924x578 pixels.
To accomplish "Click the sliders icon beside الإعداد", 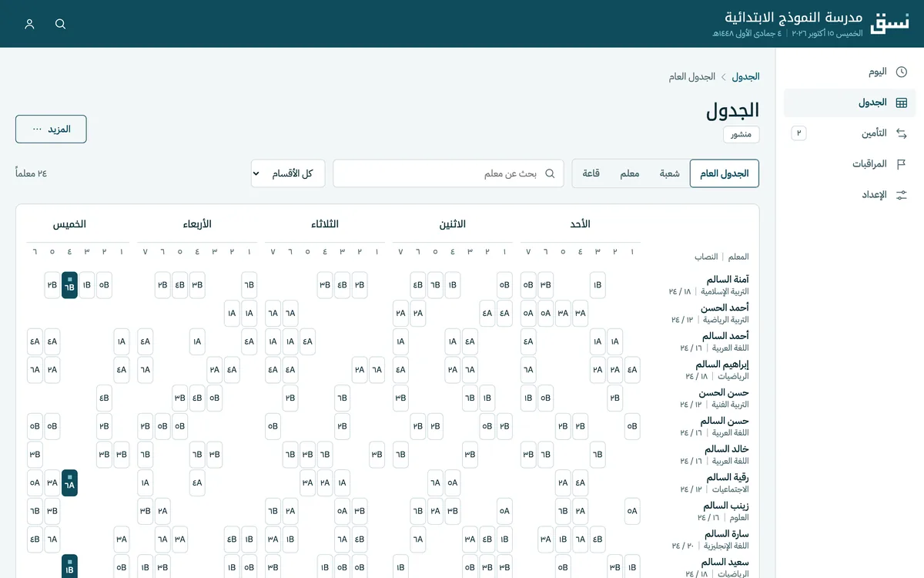I will click(902, 195).
